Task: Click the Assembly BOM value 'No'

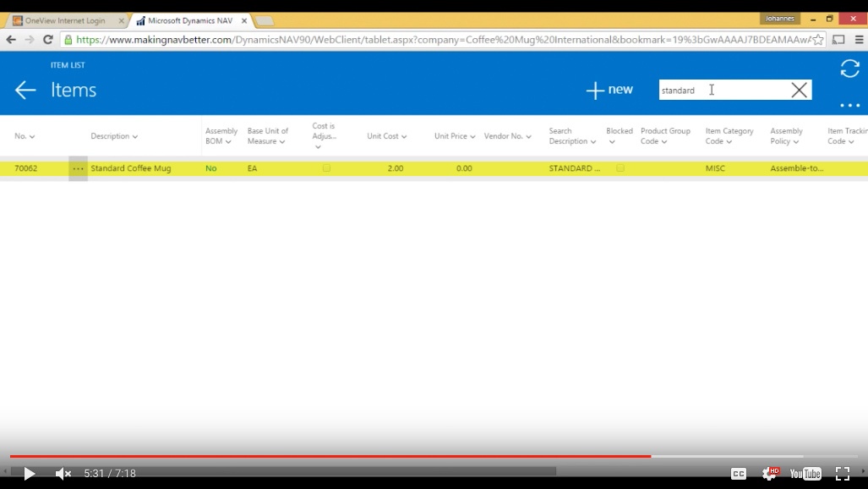Action: click(211, 168)
